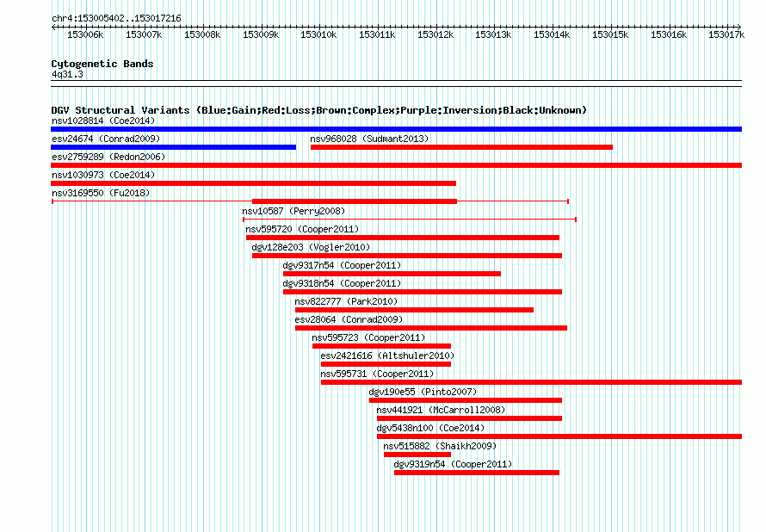Viewport: 766px width, 532px height.
Task: Open nsv441921 (McCarroll2008) label
Action: 441,410
